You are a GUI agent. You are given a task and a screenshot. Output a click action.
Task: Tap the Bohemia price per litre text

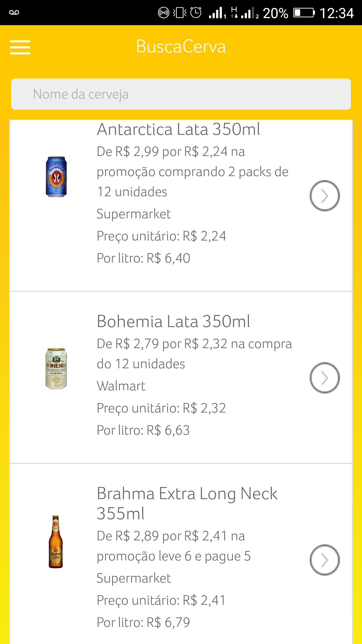tap(143, 430)
